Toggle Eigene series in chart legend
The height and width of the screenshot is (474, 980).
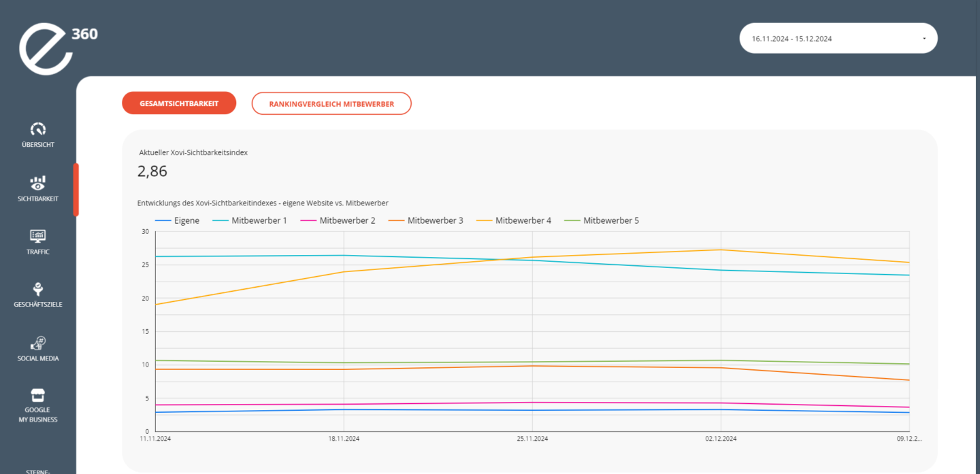tap(178, 220)
